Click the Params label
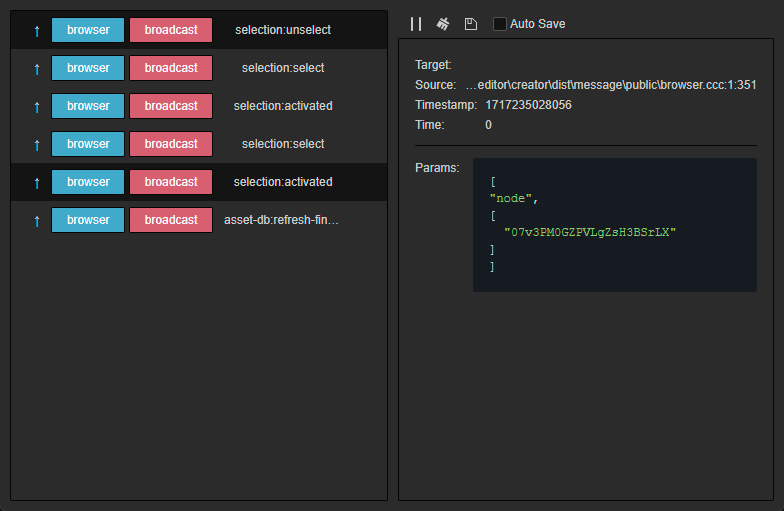 pos(437,167)
